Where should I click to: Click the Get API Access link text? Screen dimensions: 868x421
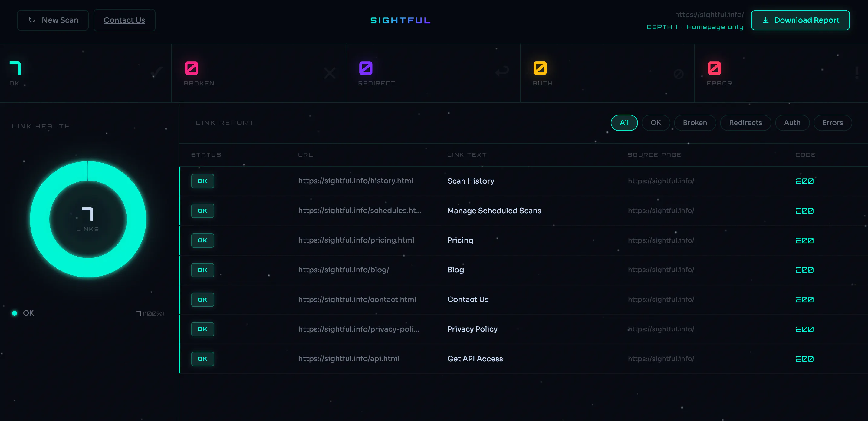point(475,359)
